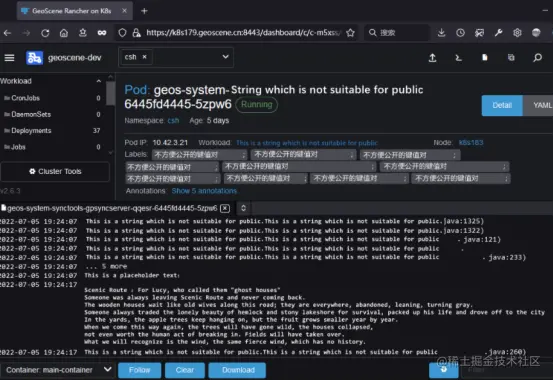This screenshot has width=554, height=381.
Task: Go to browser home page
Action: coord(64,33)
